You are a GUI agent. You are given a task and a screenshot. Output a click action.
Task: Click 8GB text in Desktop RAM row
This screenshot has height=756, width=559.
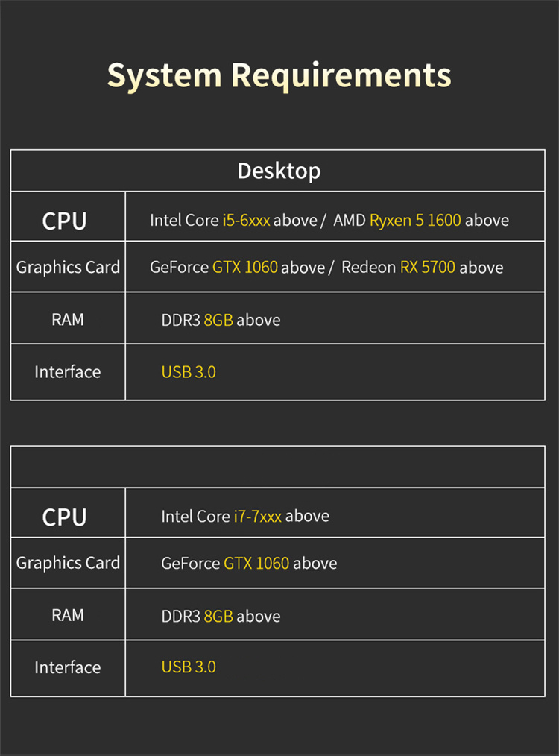point(218,320)
